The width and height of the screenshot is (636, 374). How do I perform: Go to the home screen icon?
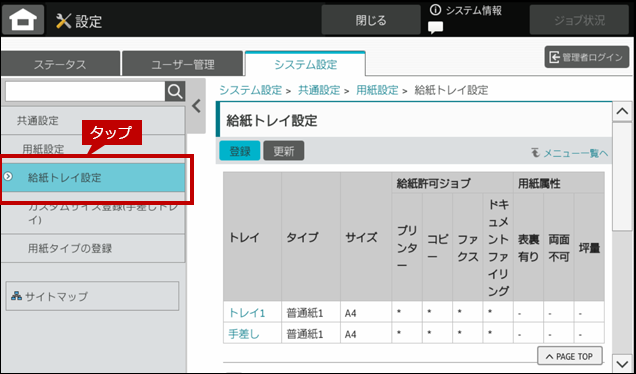click(23, 20)
